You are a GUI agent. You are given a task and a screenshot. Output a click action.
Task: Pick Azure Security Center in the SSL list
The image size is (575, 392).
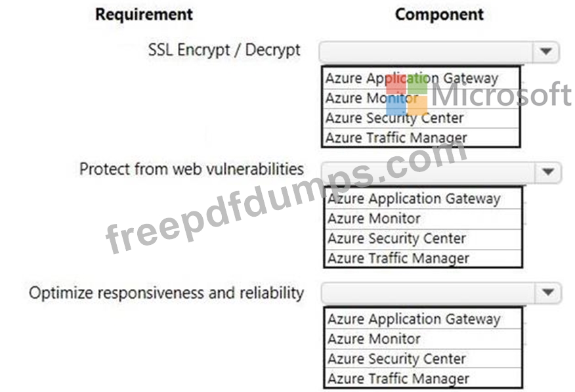click(421, 118)
